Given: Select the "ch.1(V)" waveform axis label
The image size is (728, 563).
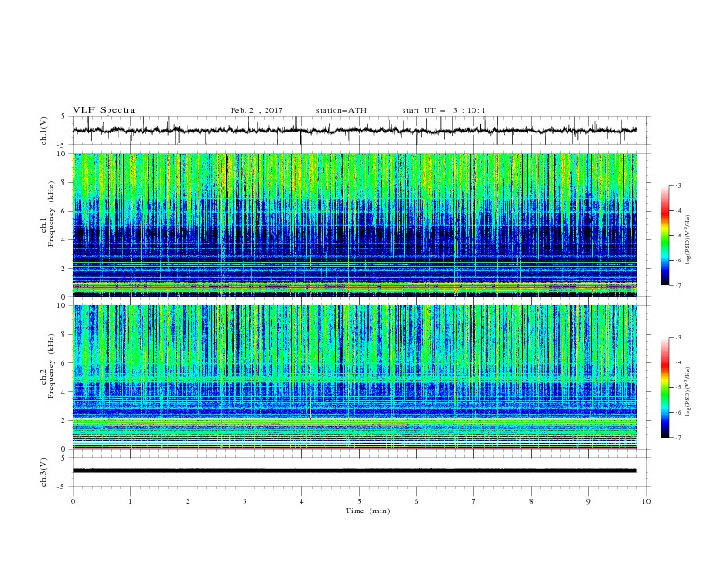Looking at the screenshot, I should (x=44, y=131).
